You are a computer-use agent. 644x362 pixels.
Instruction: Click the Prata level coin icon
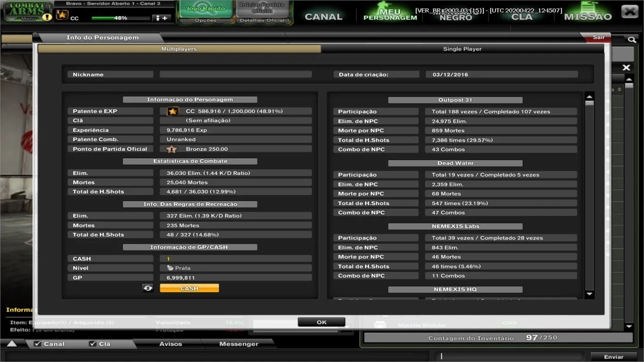point(170,268)
